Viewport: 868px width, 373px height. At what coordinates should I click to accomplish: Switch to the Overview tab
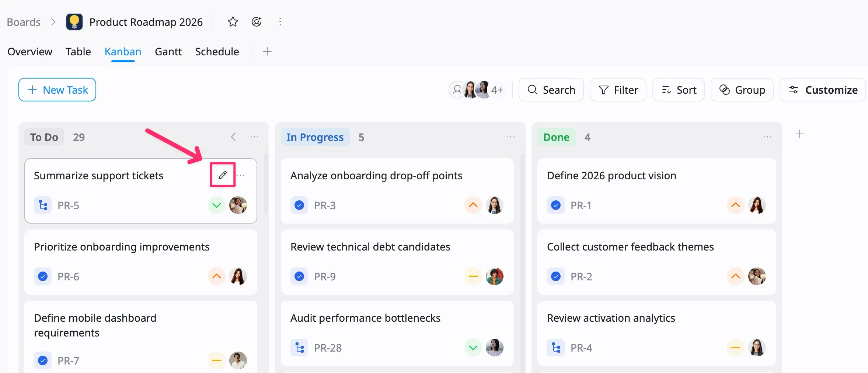coord(30,52)
